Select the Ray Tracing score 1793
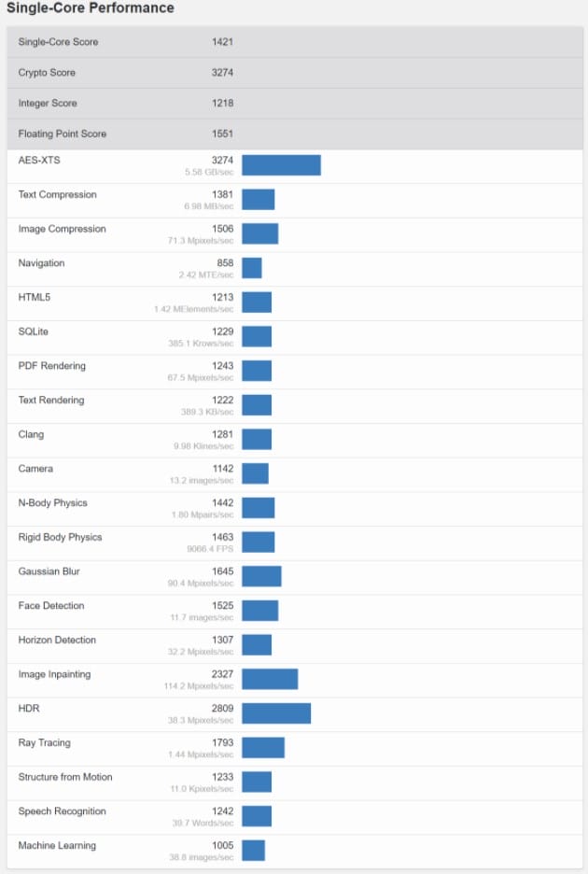 (x=222, y=743)
